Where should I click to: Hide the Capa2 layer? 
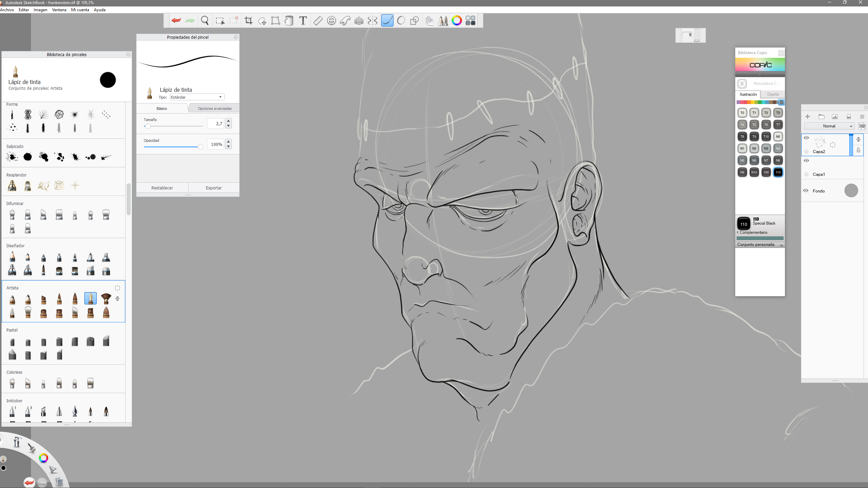point(806,138)
